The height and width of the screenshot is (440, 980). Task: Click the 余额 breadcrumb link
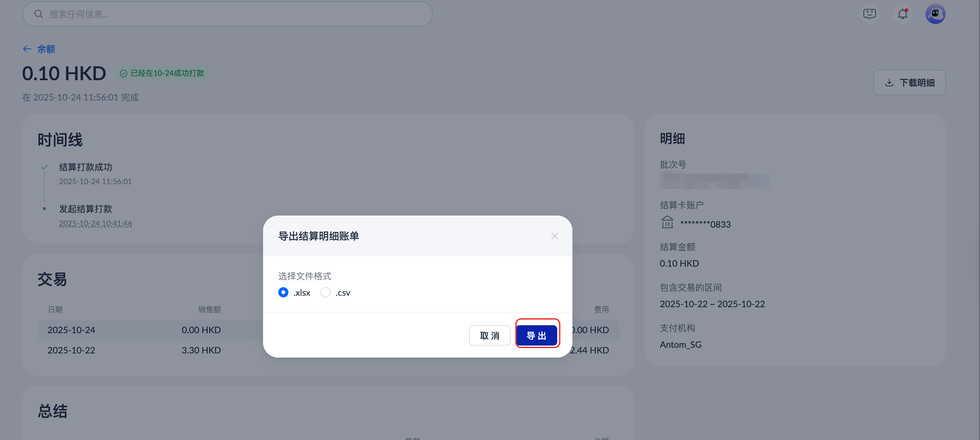(46, 49)
